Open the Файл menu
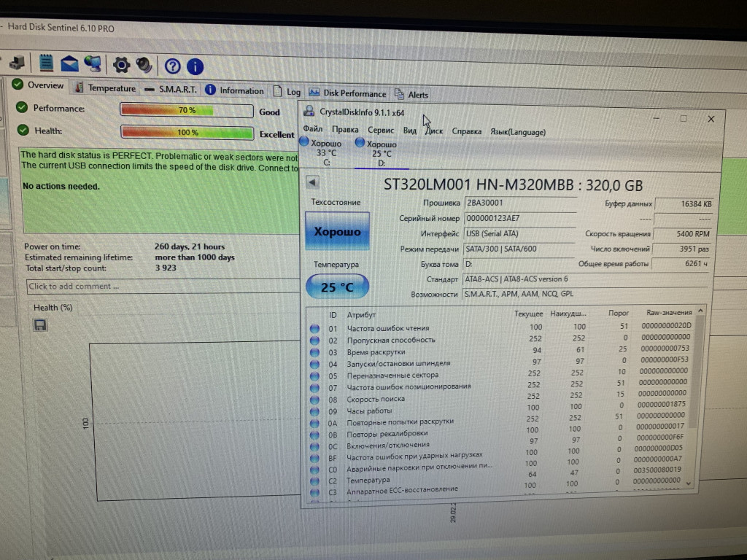The height and width of the screenshot is (560, 747). pos(313,128)
